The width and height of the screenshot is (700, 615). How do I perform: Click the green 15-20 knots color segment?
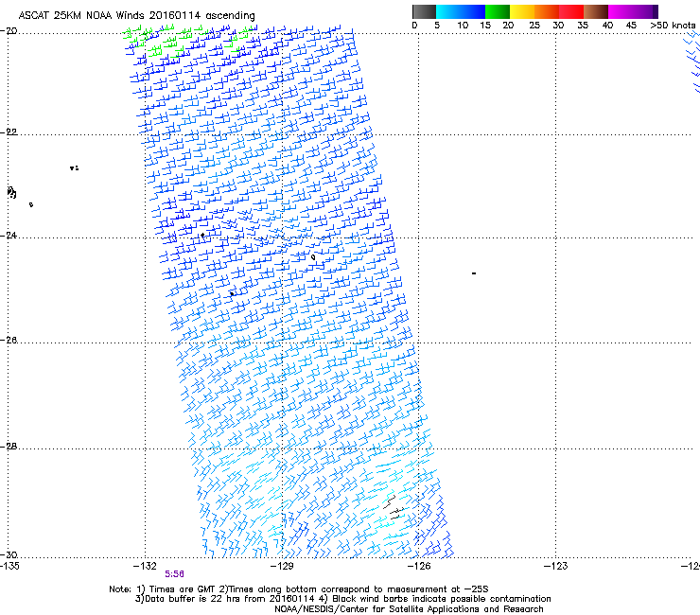498,11
